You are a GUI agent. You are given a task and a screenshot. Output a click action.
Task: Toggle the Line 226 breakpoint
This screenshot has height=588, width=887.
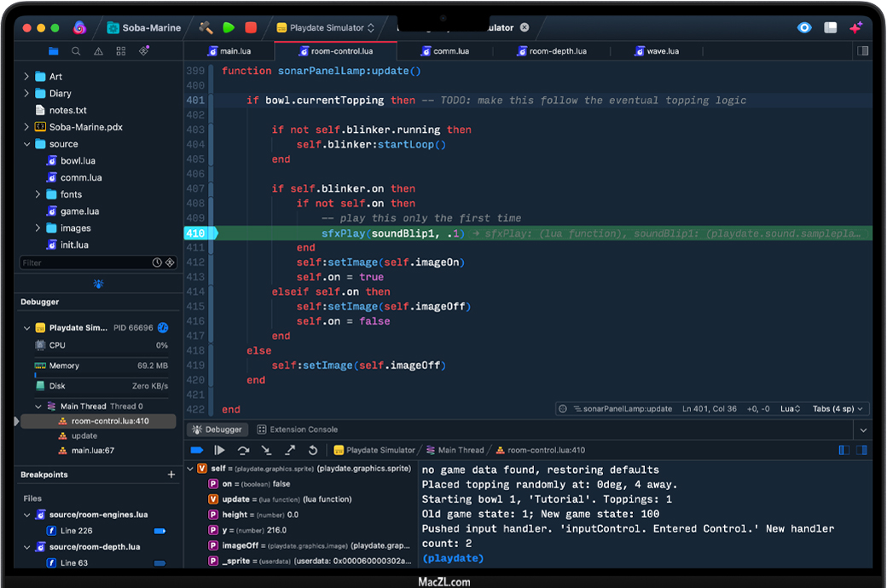click(x=159, y=531)
